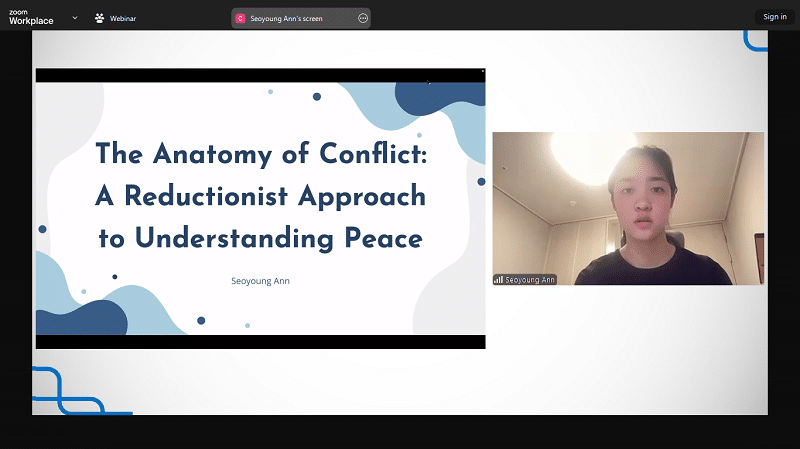Click the "The Anatomy of Conflict:" title line
800x449 pixels.
tap(260, 153)
